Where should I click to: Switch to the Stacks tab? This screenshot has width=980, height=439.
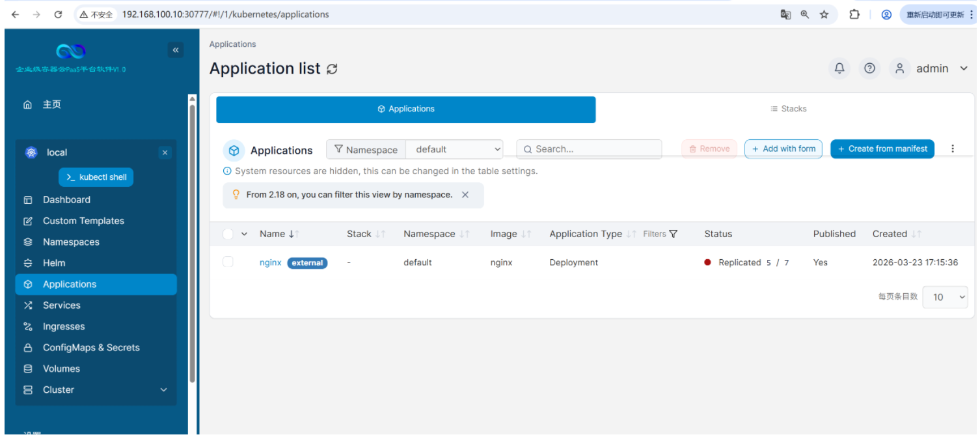(x=788, y=109)
